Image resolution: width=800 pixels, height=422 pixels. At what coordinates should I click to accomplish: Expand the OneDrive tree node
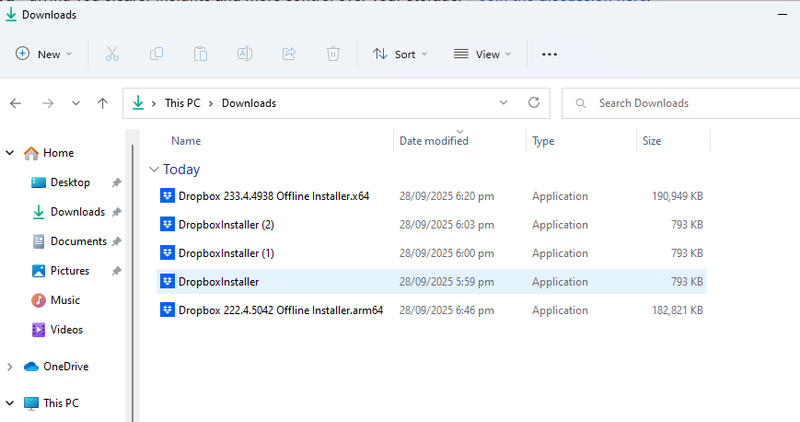pos(10,367)
